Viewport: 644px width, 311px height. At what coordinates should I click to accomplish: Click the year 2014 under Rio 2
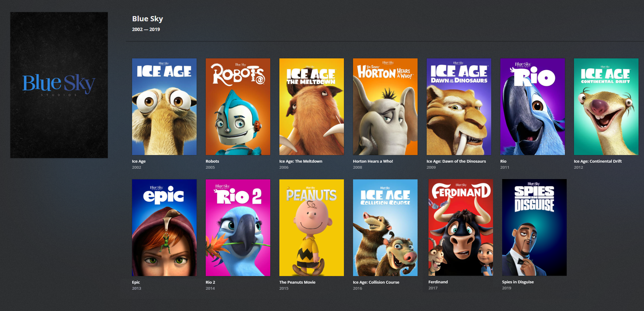pyautogui.click(x=210, y=288)
